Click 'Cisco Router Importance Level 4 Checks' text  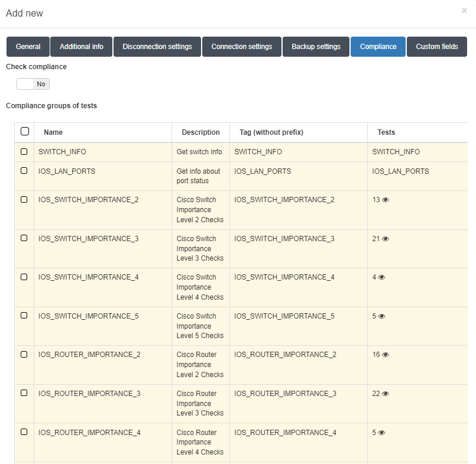(x=200, y=442)
